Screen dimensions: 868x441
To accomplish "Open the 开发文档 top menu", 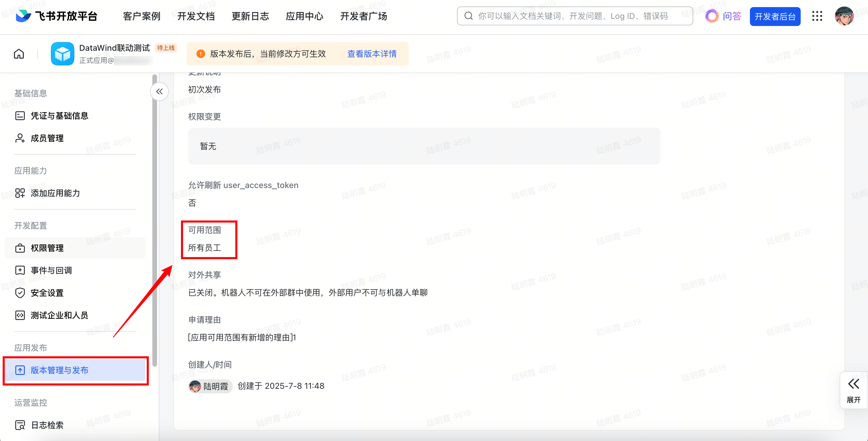I will 196,16.
